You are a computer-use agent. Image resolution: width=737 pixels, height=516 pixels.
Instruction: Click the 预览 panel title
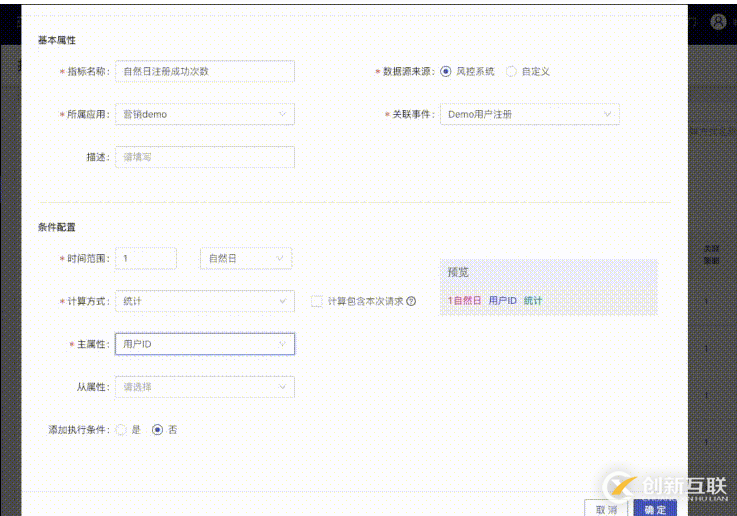click(x=458, y=272)
